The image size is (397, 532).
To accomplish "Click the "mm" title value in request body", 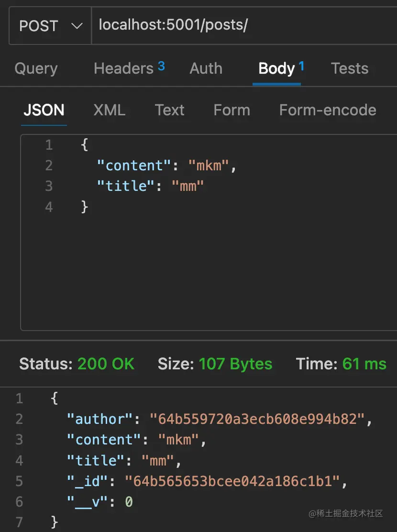I will pos(188,186).
